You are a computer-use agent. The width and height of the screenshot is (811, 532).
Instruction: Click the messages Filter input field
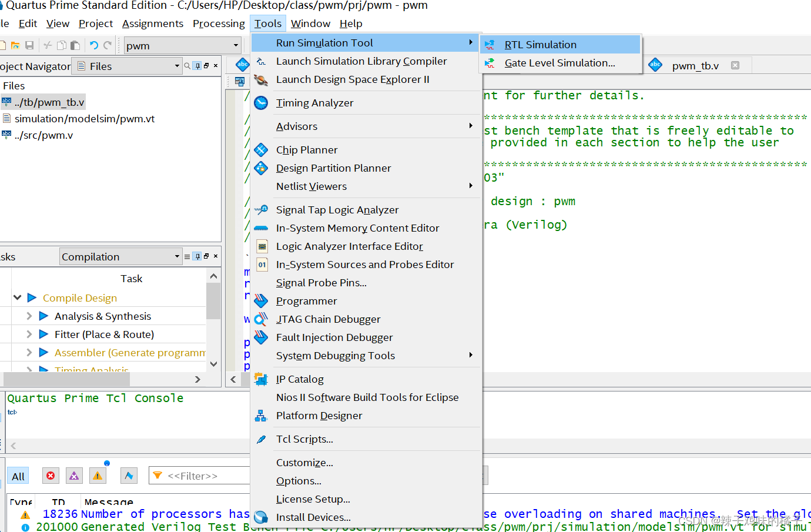(x=200, y=476)
